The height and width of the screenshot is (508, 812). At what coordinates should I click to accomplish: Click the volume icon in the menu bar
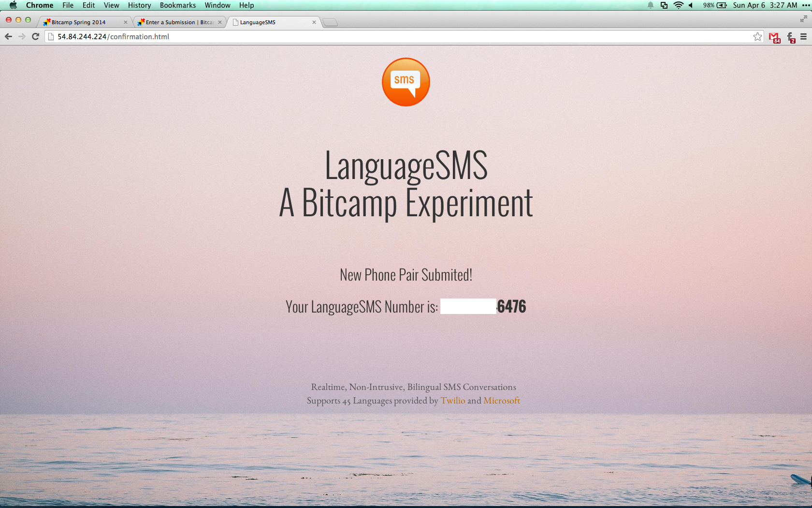pyautogui.click(x=691, y=5)
